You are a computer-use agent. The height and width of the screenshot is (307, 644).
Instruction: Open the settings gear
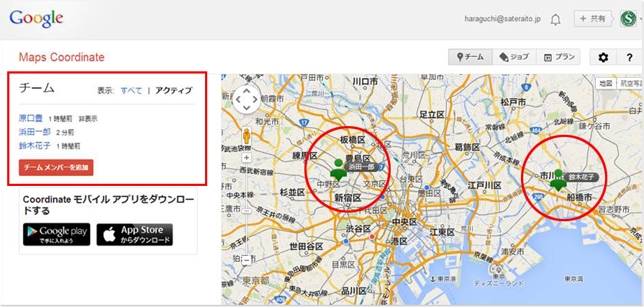click(x=602, y=58)
